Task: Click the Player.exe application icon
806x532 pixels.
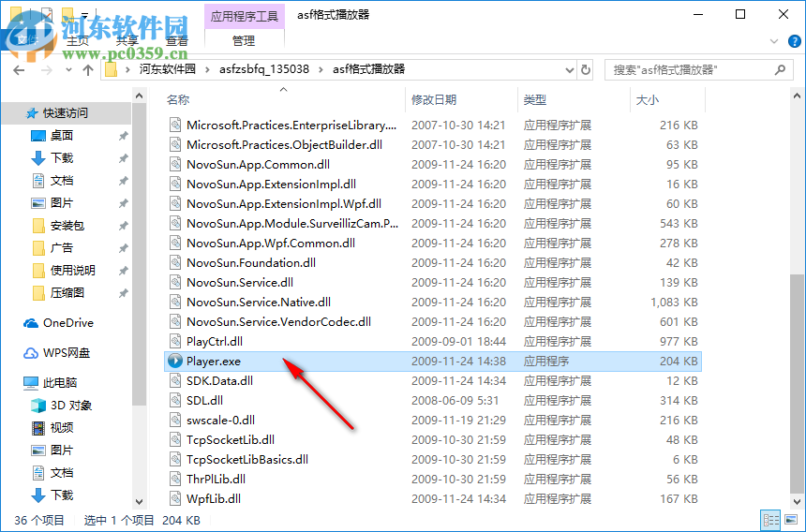Action: coord(175,361)
